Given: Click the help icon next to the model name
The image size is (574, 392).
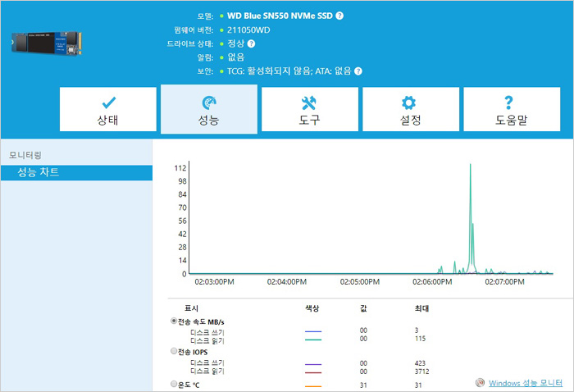Looking at the screenshot, I should [339, 16].
